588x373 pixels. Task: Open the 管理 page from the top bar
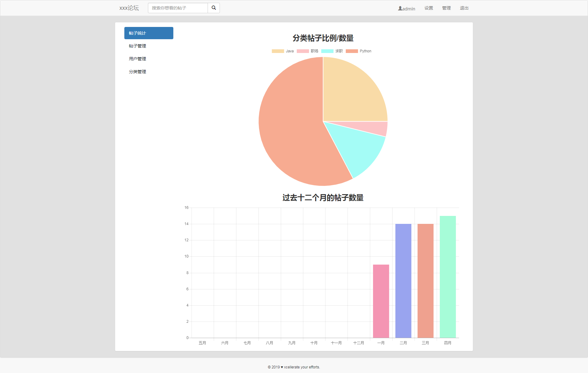(446, 8)
